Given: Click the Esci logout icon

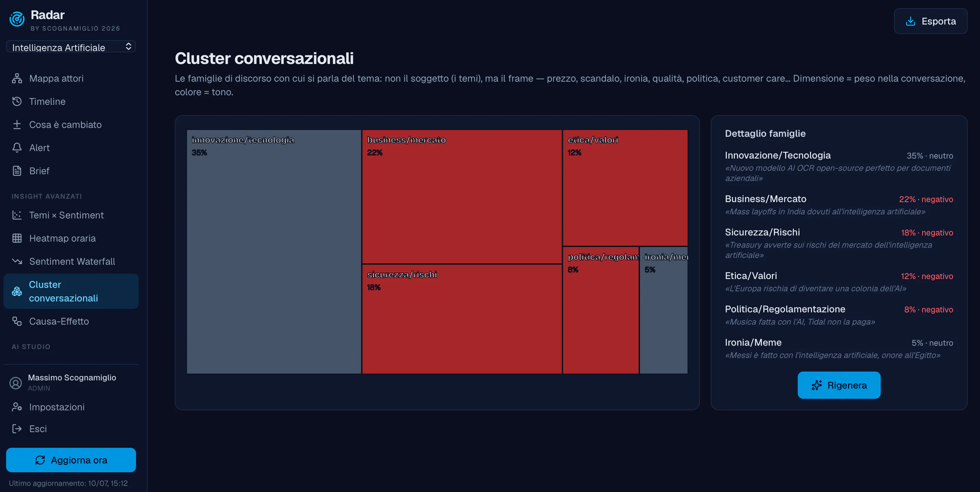Looking at the screenshot, I should point(17,429).
